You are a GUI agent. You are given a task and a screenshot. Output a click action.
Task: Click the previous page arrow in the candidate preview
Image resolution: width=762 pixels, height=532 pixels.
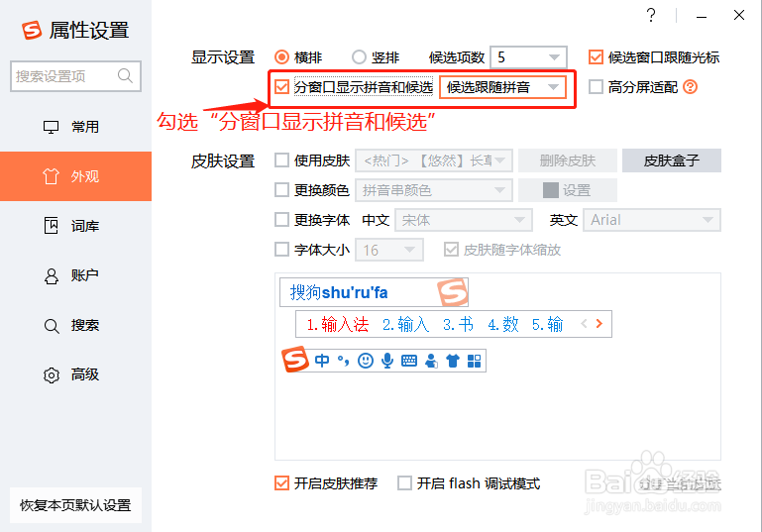[x=585, y=324]
